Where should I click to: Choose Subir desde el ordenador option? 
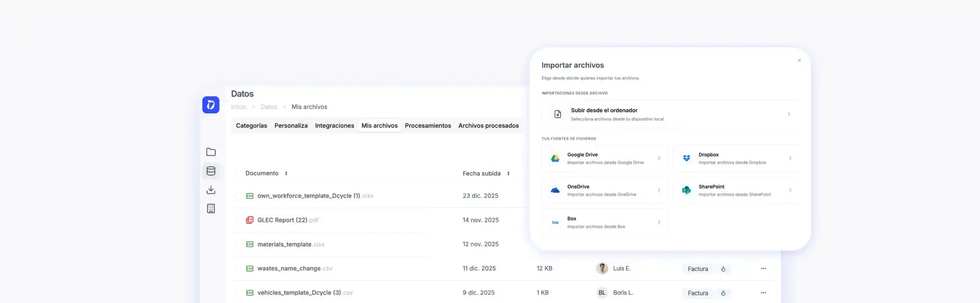(x=670, y=114)
